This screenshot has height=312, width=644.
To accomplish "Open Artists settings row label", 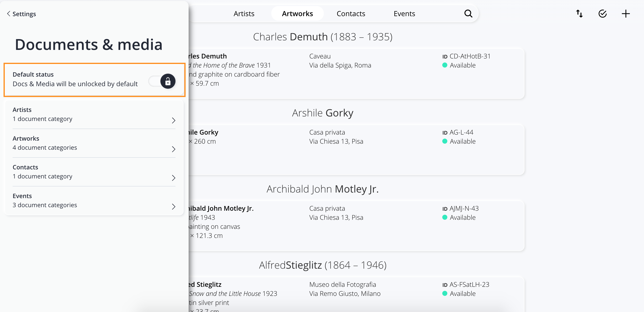I will (x=22, y=110).
